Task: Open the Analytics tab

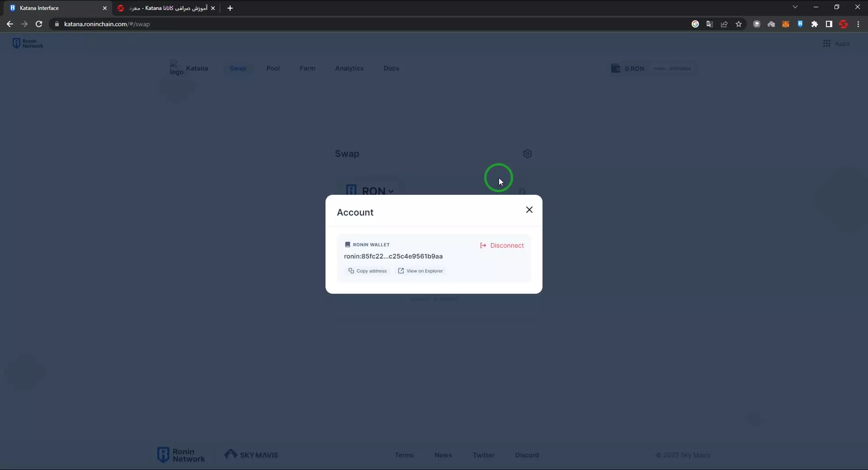Action: click(349, 68)
